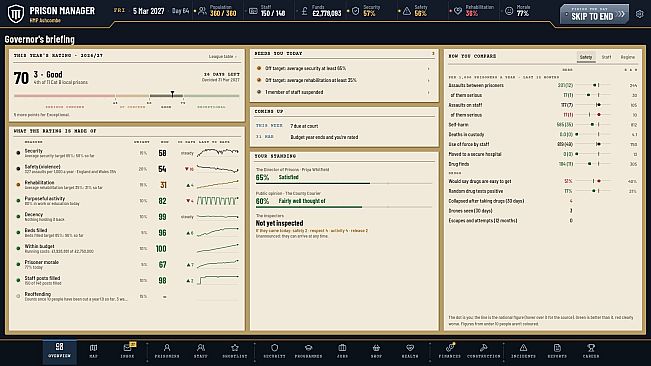
Task: Open the Health heart screen
Action: point(410,351)
